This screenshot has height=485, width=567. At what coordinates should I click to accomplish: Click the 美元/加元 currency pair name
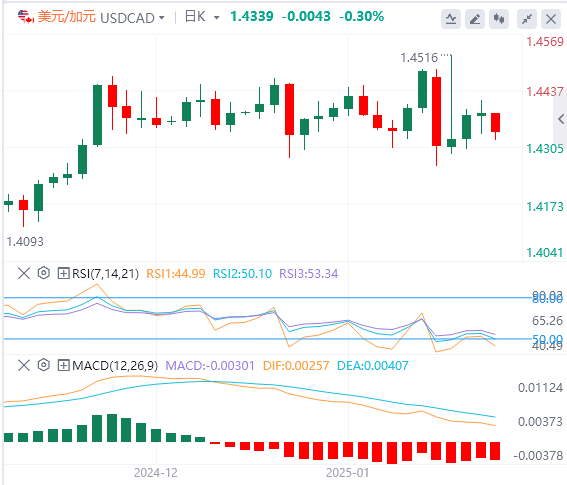67,17
